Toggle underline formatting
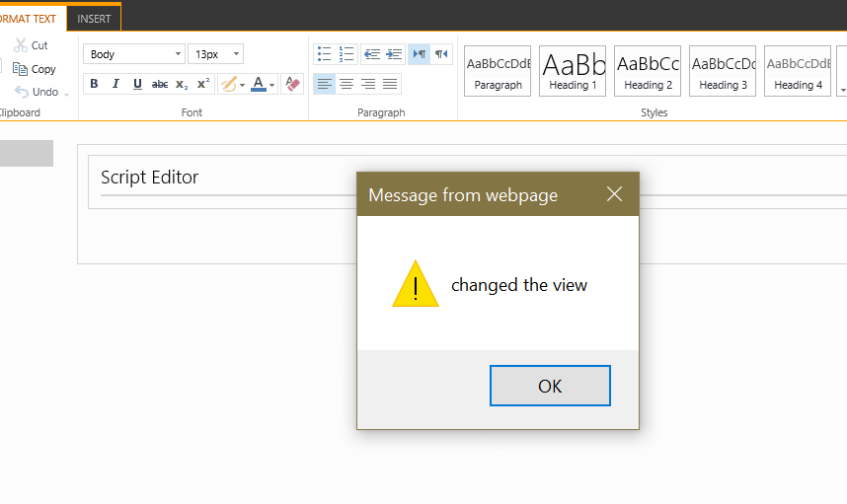This screenshot has height=504, width=847. (137, 84)
